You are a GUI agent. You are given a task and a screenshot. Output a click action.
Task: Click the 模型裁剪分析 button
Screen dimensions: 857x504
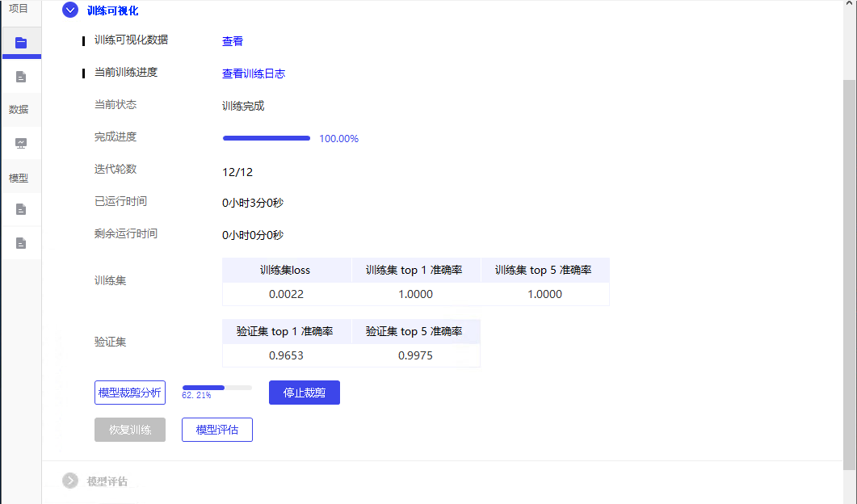tap(130, 393)
